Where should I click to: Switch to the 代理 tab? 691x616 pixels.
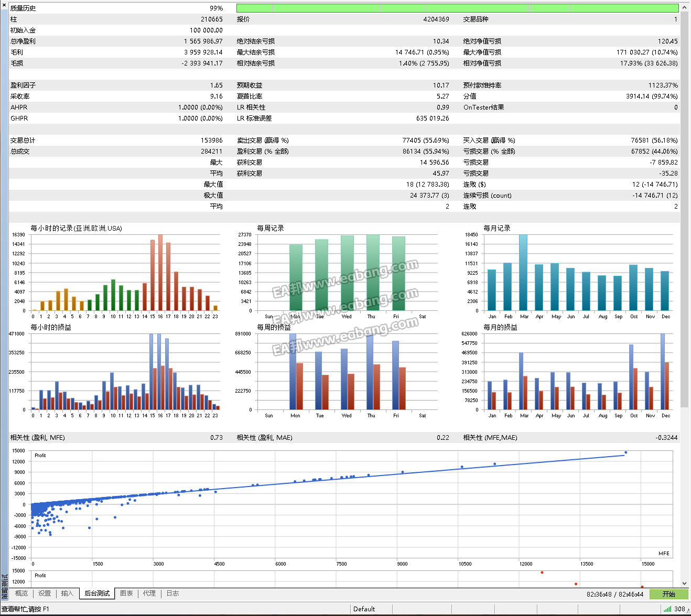coord(149,593)
